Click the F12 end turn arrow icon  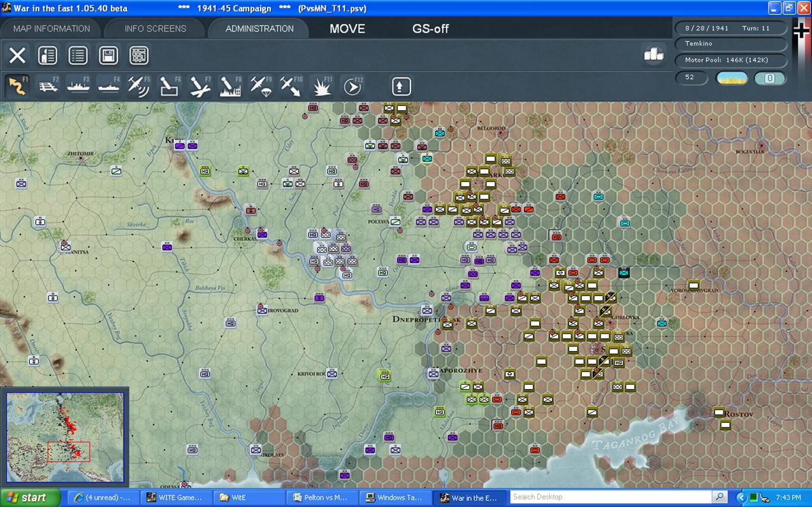pyautogui.click(x=352, y=86)
